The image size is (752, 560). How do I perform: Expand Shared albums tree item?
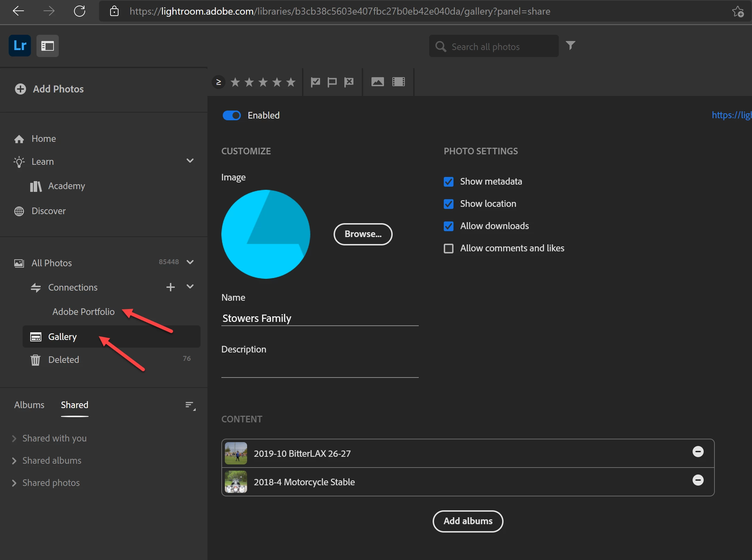tap(14, 461)
